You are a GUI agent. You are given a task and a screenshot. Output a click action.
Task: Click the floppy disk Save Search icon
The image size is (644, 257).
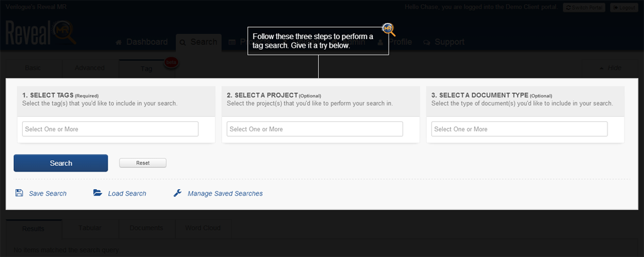[x=19, y=194]
